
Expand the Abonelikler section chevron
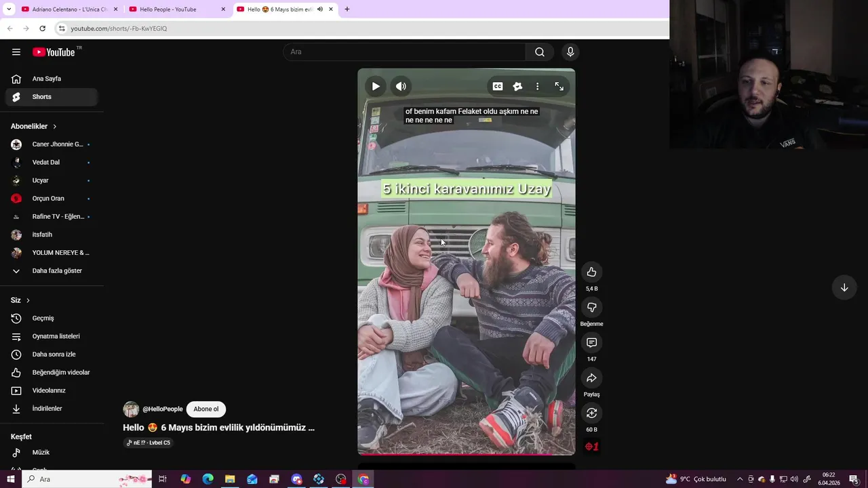click(x=55, y=127)
